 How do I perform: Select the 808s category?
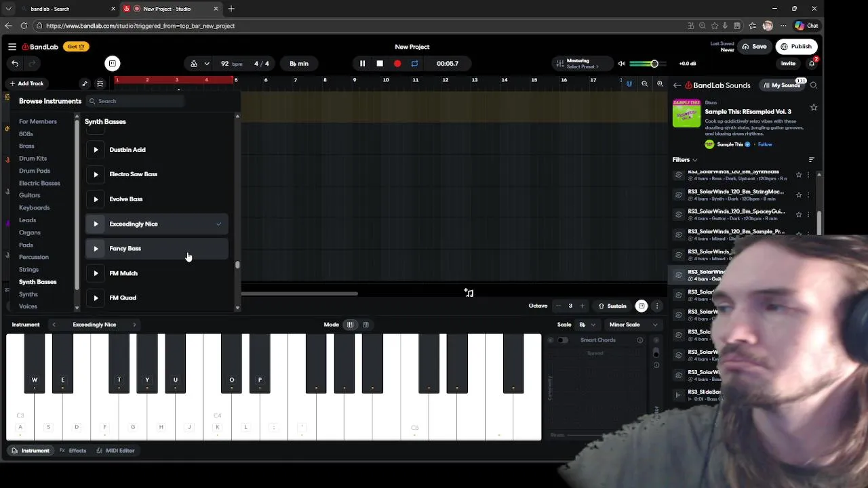[26, 134]
